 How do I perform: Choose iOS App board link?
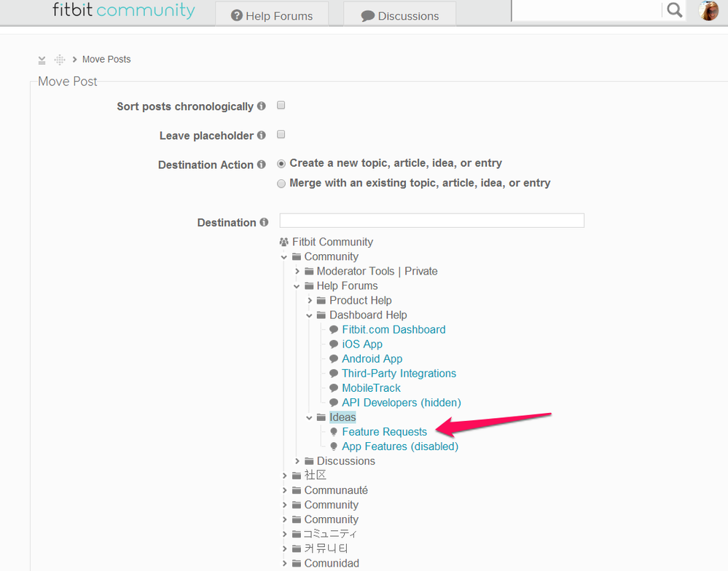(362, 344)
